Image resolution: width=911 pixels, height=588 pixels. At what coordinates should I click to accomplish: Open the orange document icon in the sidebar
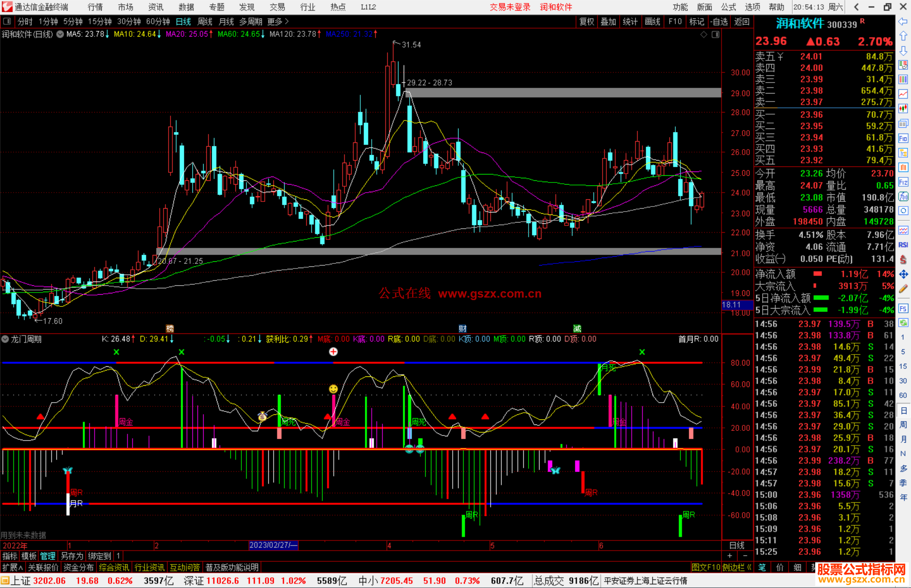903,167
